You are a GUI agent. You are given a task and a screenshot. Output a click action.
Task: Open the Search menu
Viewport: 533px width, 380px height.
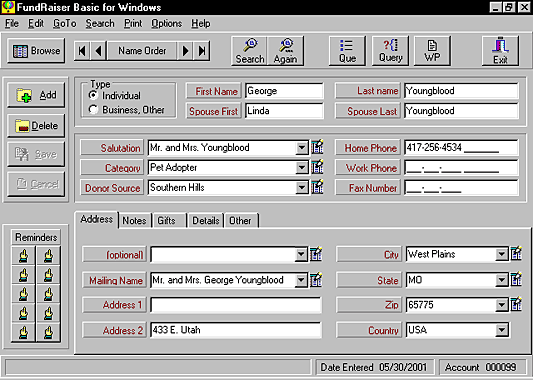click(100, 23)
